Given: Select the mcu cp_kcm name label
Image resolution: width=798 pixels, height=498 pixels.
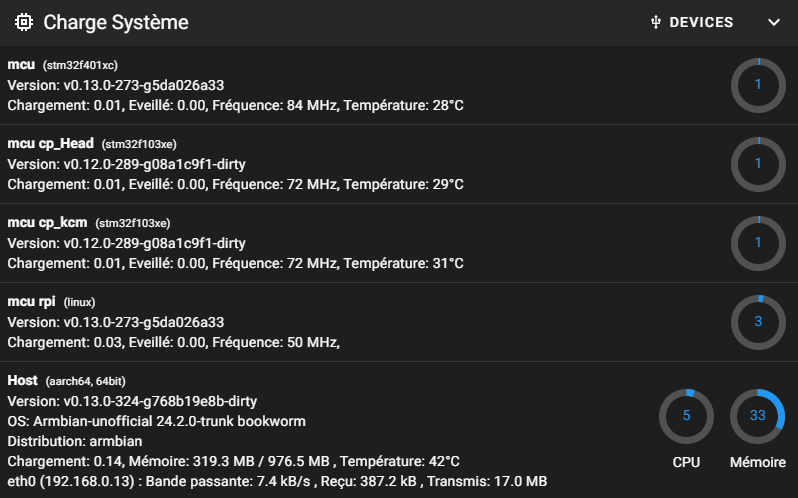Looking at the screenshot, I should coord(47,222).
